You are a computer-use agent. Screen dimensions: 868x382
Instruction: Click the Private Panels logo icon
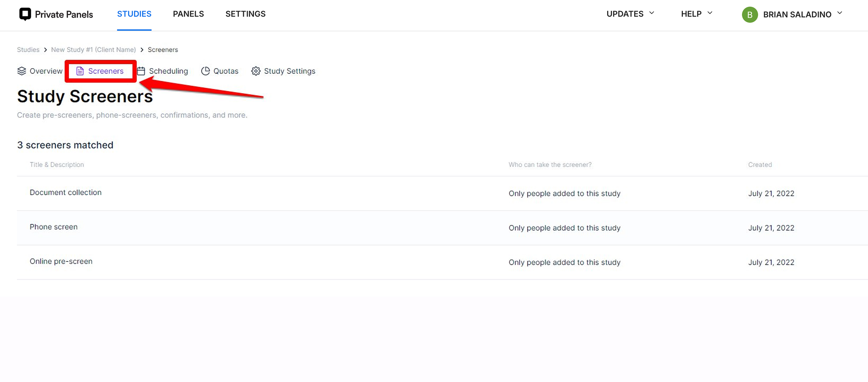coord(25,14)
